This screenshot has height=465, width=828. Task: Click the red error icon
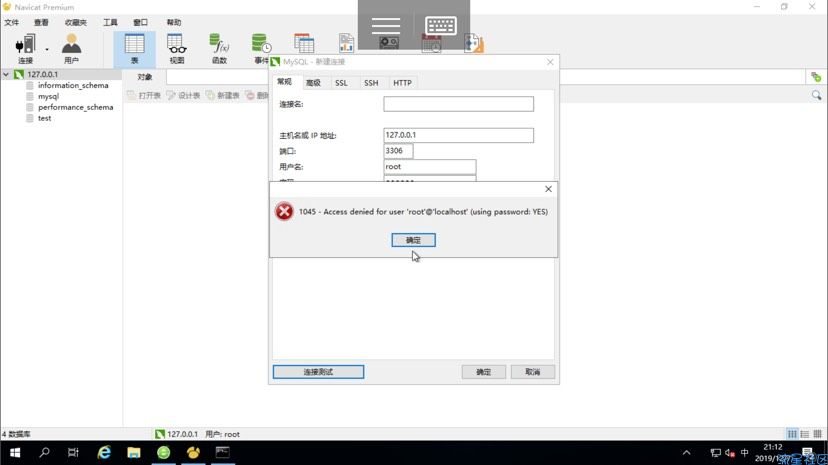(x=284, y=212)
